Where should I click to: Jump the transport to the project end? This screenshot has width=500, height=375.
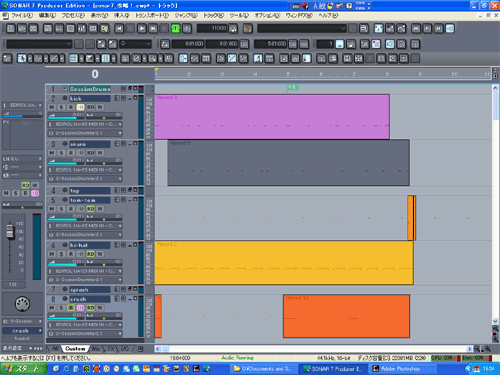(153, 29)
